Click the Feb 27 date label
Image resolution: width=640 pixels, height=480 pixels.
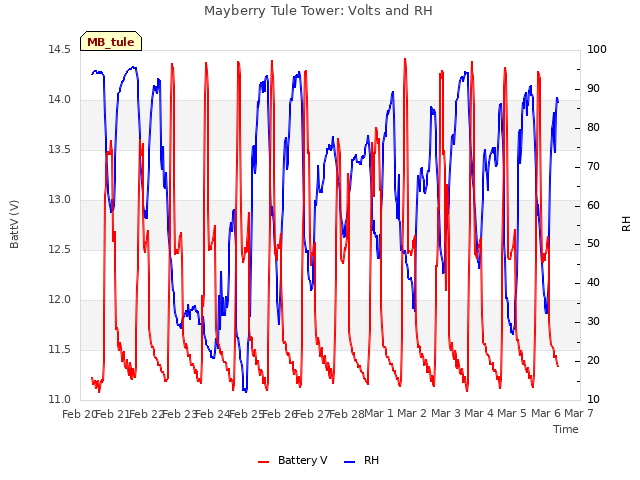pyautogui.click(x=312, y=414)
